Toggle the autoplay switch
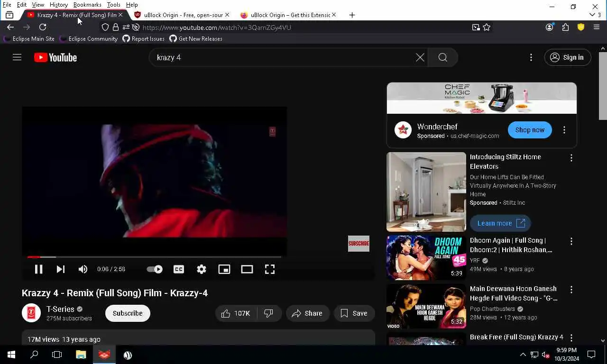 [155, 269]
